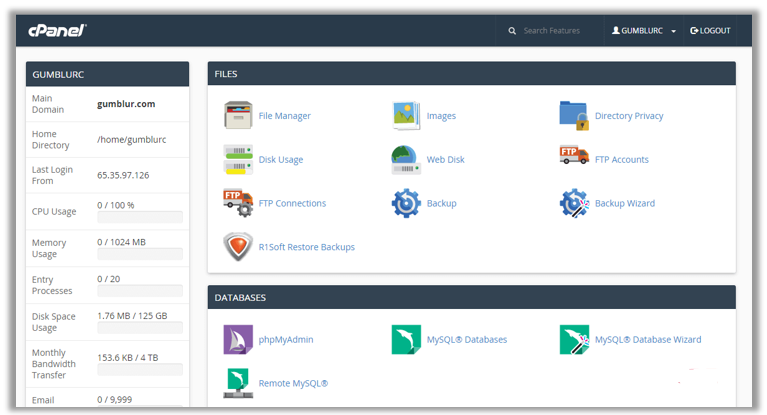Image resolution: width=767 pixels, height=415 pixels.
Task: Click the LOGOUT button
Action: 710,30
